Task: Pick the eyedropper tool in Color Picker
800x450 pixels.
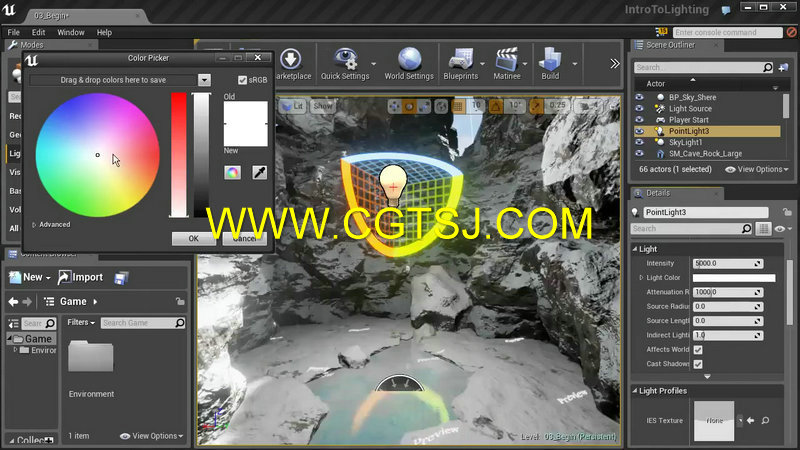Action: (x=259, y=172)
